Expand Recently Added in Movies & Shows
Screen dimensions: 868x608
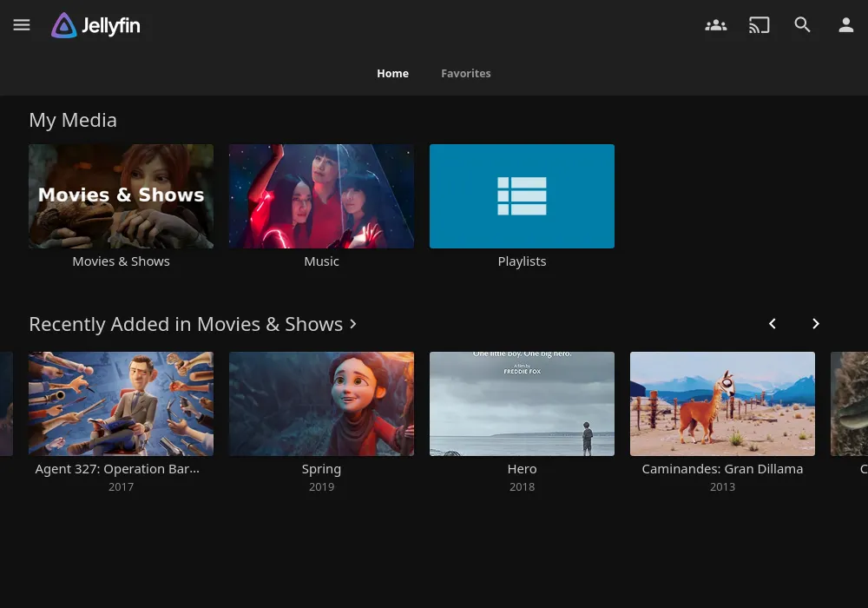(193, 324)
